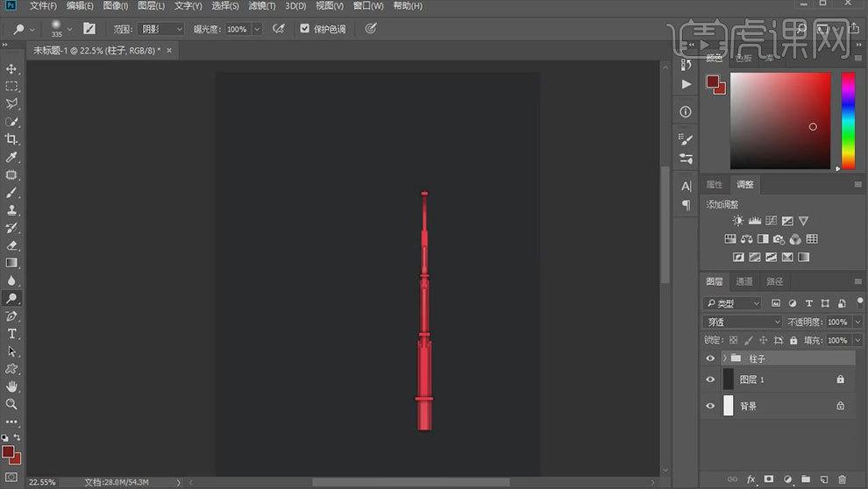868x489 pixels.
Task: Click the Brightness/Contrast adjustment icon
Action: (738, 221)
